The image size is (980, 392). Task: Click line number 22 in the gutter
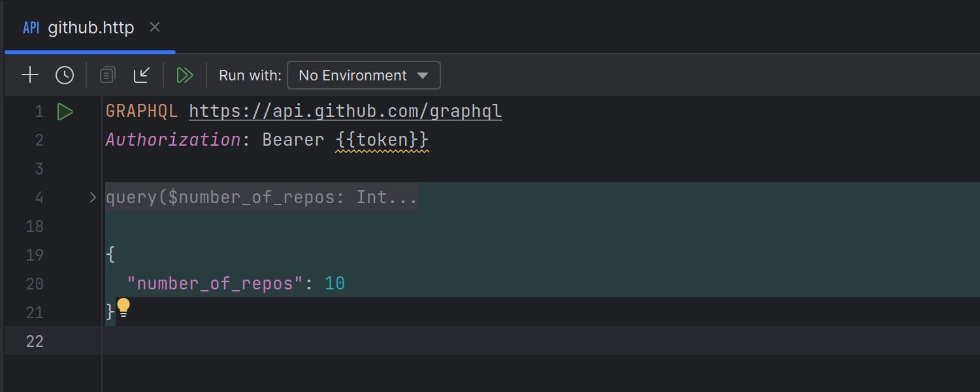tap(35, 341)
